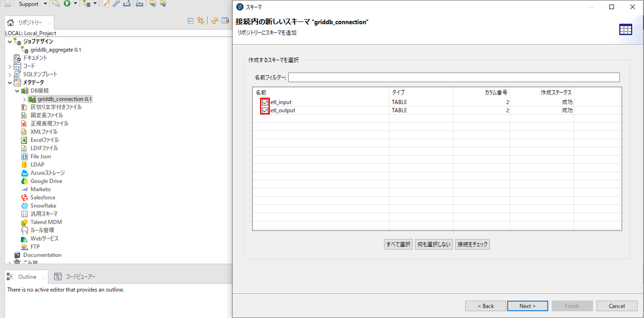The width and height of the screenshot is (644, 318).
Task: Click the repository refresh arrows icon
Action: tap(215, 21)
